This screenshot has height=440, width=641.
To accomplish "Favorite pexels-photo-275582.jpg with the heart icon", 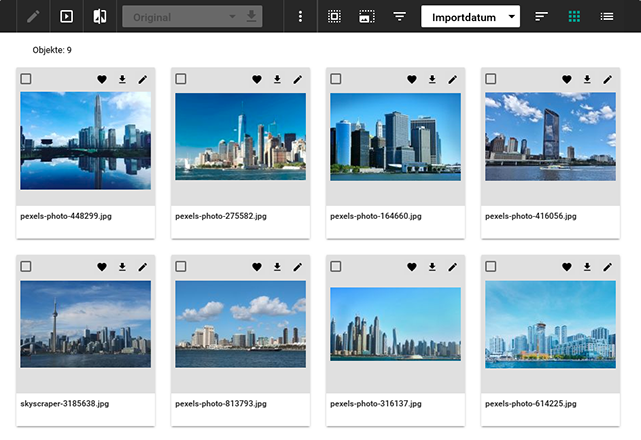I will (257, 79).
